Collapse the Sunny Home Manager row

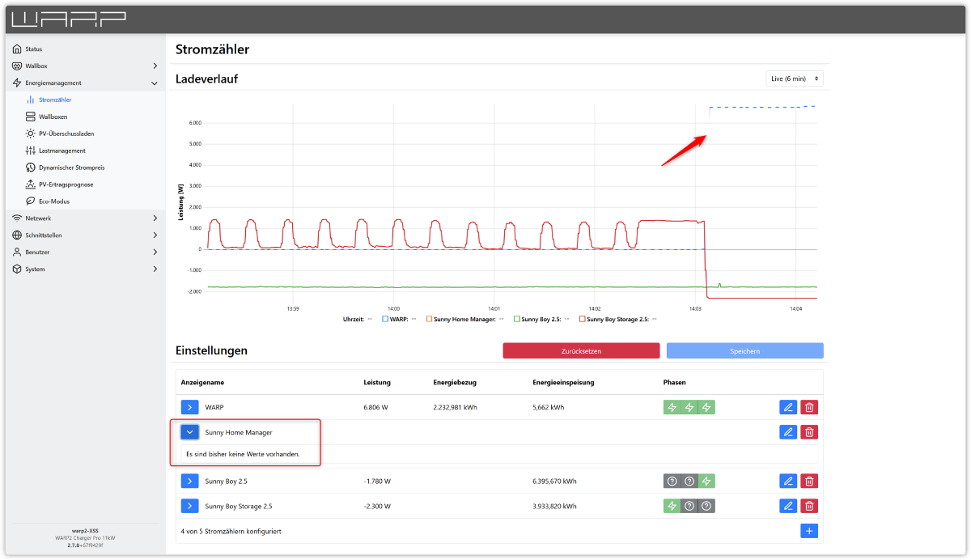click(189, 432)
